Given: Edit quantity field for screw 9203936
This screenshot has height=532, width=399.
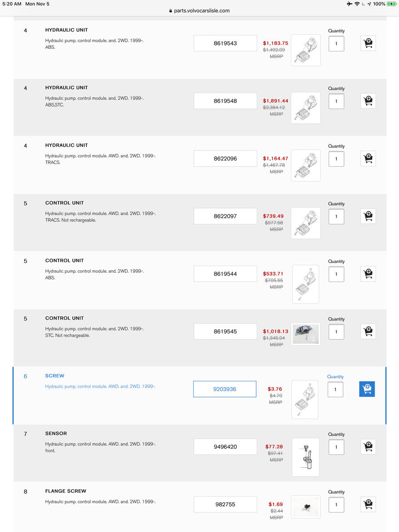Looking at the screenshot, I should pyautogui.click(x=335, y=389).
